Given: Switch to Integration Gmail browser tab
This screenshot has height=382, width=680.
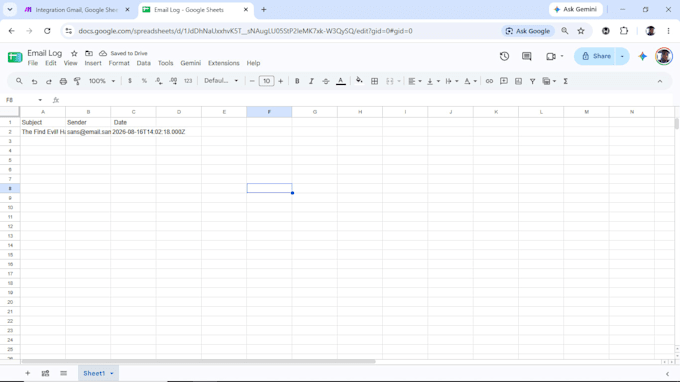Looking at the screenshot, I should point(77,10).
